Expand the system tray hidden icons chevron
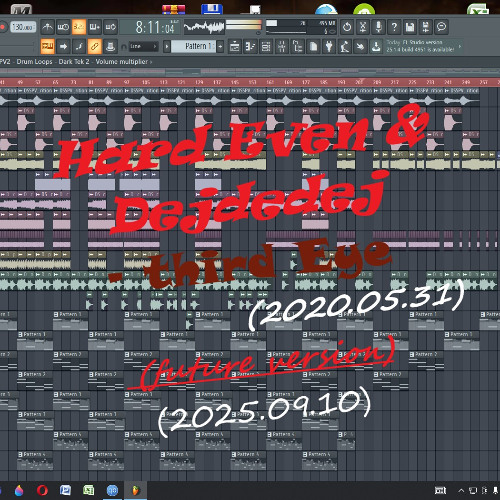Viewport: 500px width, 500px height. point(461,490)
